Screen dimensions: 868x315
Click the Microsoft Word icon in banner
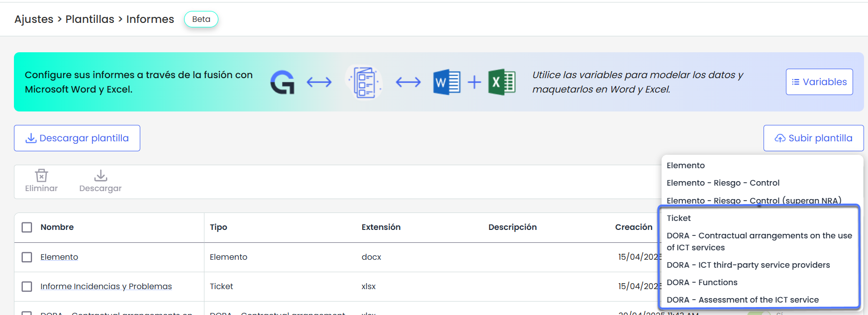(x=446, y=82)
